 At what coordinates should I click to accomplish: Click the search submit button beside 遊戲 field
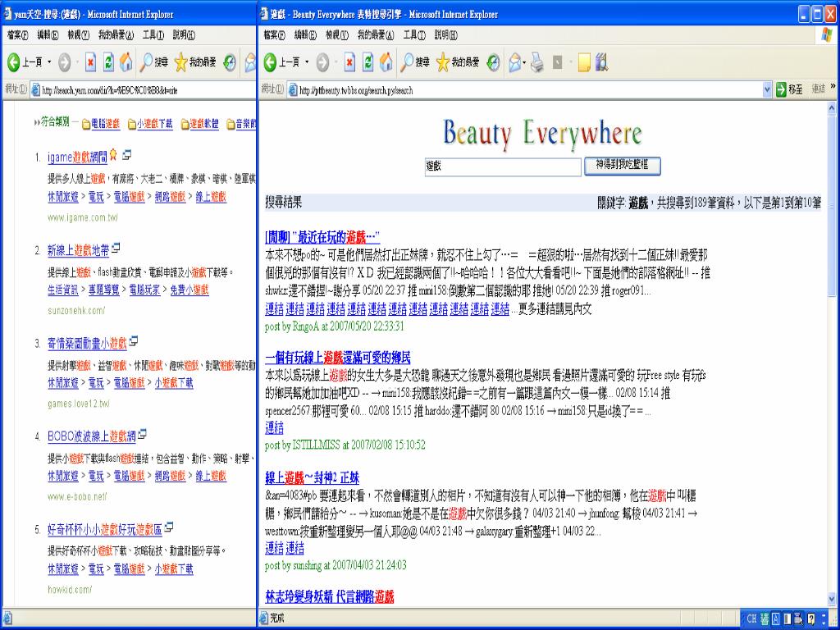[622, 166]
